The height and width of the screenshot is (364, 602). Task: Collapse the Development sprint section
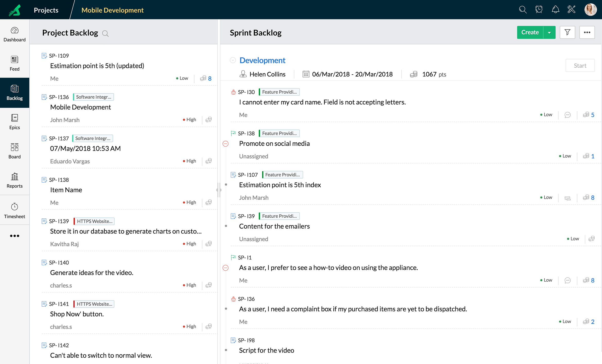(233, 60)
